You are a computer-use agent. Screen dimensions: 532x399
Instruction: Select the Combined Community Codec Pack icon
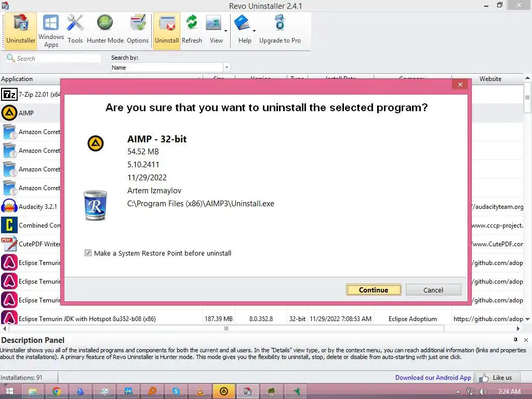point(9,225)
